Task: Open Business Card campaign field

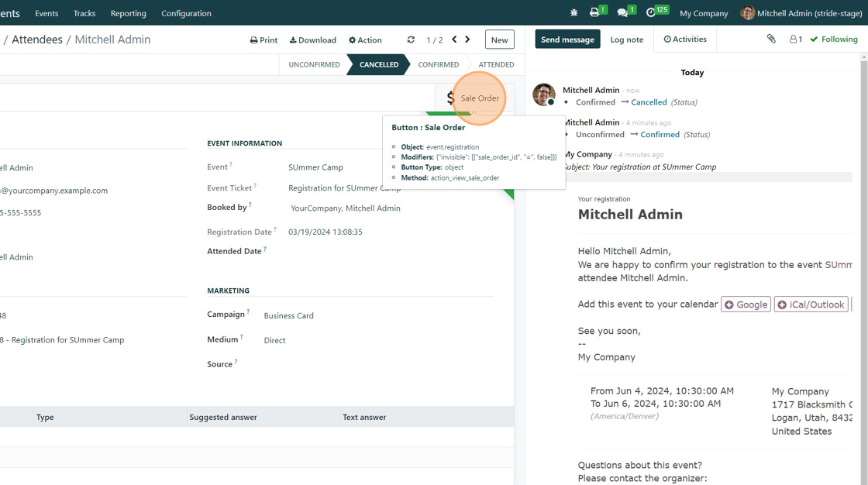Action: pos(288,315)
